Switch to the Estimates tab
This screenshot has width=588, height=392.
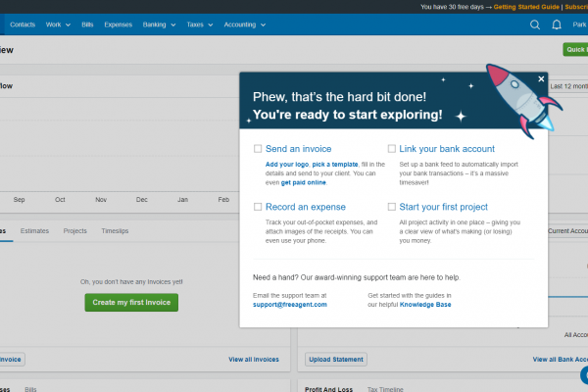[x=34, y=231]
